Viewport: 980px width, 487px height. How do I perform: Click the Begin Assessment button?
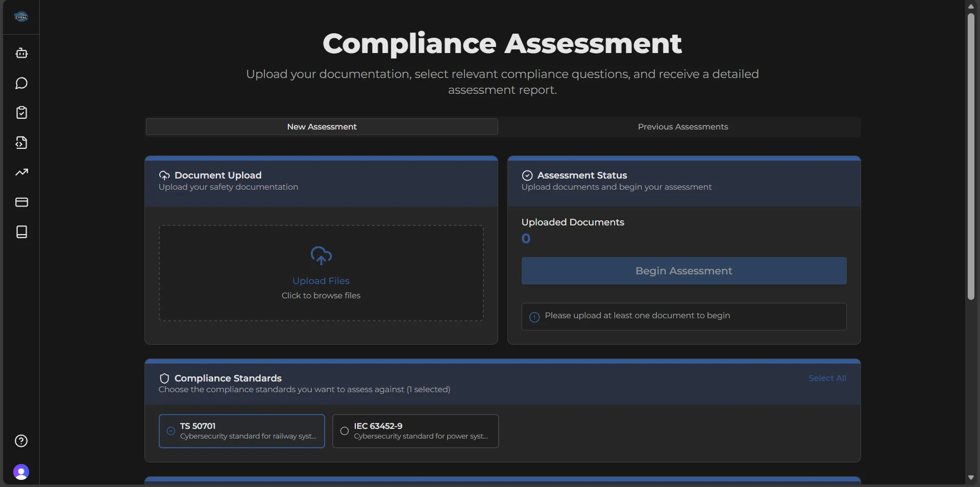(683, 271)
